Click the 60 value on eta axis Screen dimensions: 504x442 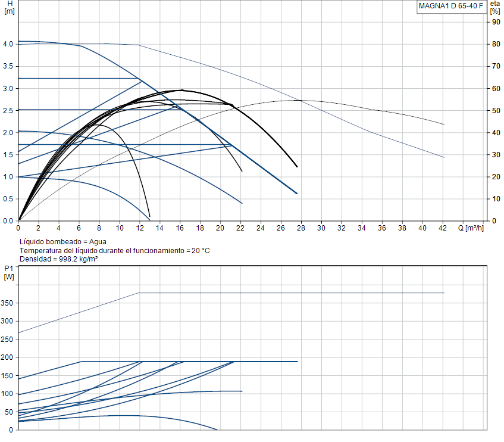496,89
